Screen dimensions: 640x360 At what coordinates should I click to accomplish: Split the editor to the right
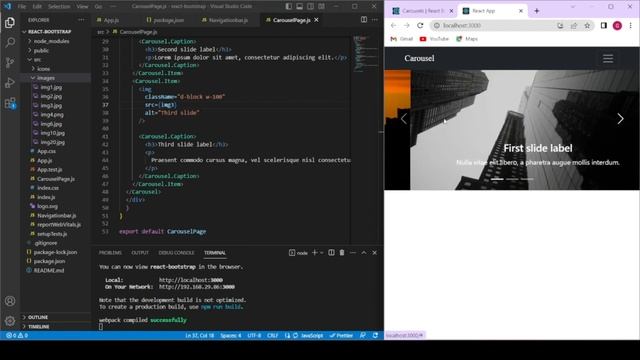[x=364, y=20]
